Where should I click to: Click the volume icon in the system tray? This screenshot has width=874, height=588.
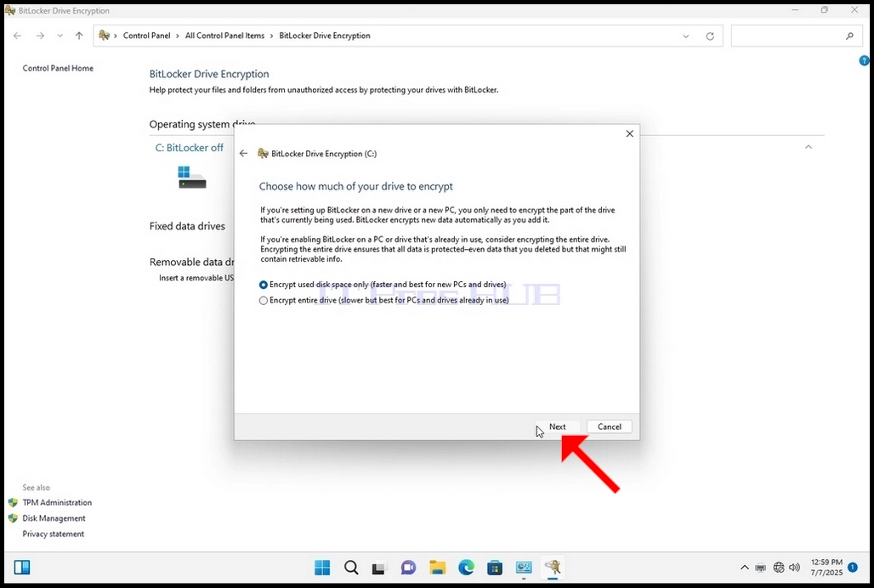click(795, 568)
